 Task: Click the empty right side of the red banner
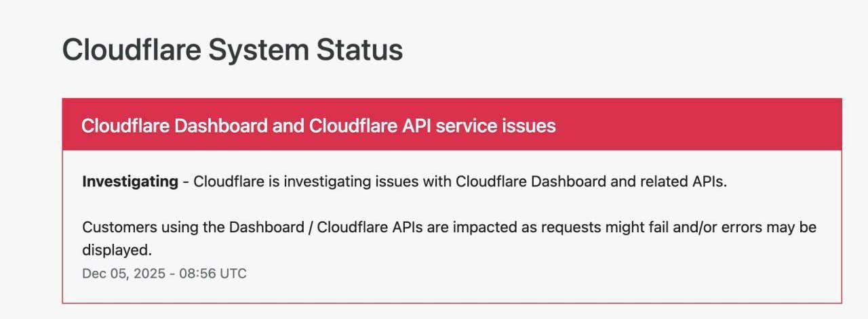point(698,126)
